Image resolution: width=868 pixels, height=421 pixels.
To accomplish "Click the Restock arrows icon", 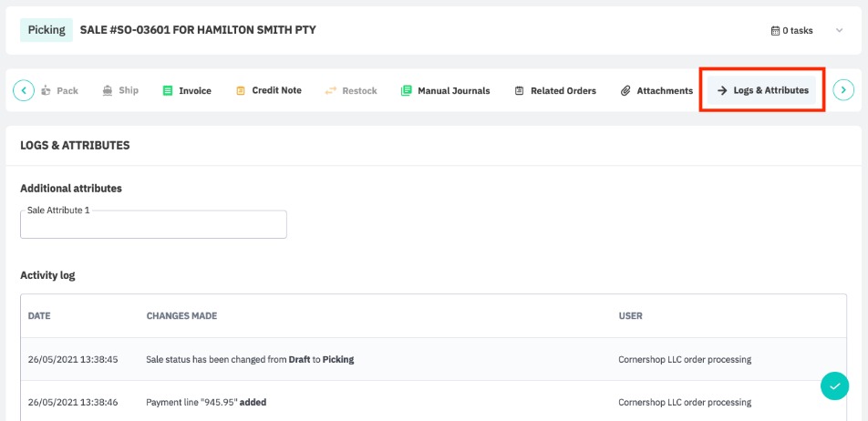I will tap(330, 91).
